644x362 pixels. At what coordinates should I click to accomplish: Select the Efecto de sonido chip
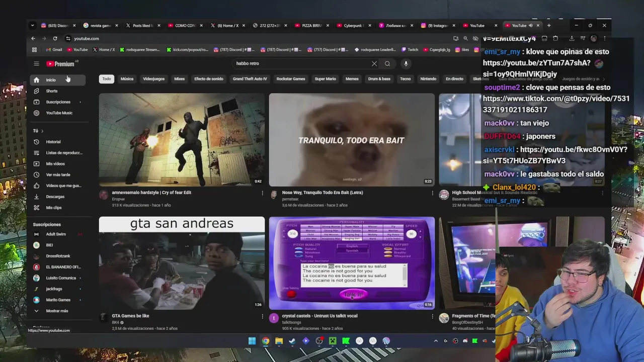click(x=209, y=79)
